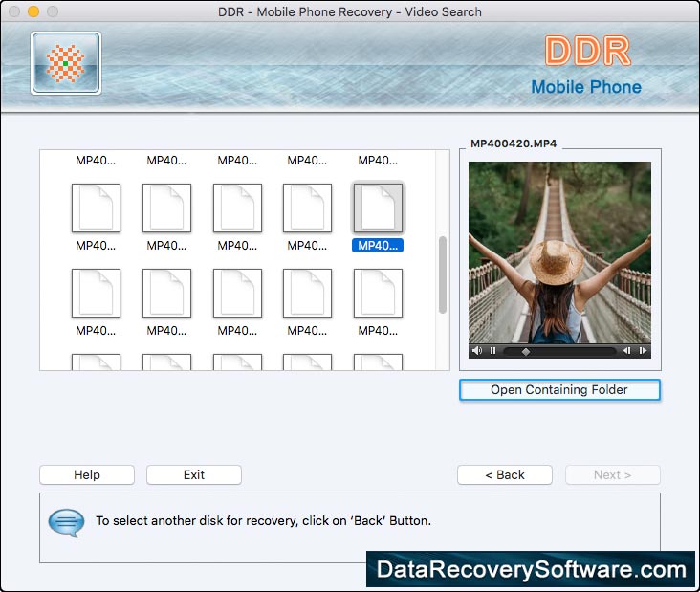Minimize the window with the yellow button
700x592 pixels.
33,11
